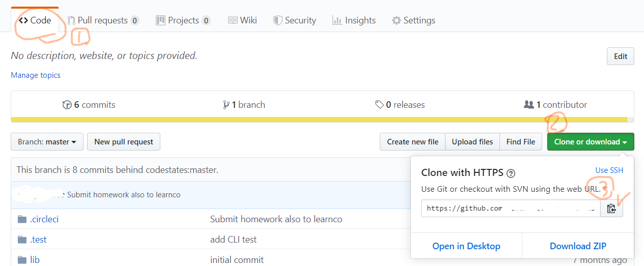Copy clone URL with clipboard icon
The image size is (644, 266).
[612, 208]
